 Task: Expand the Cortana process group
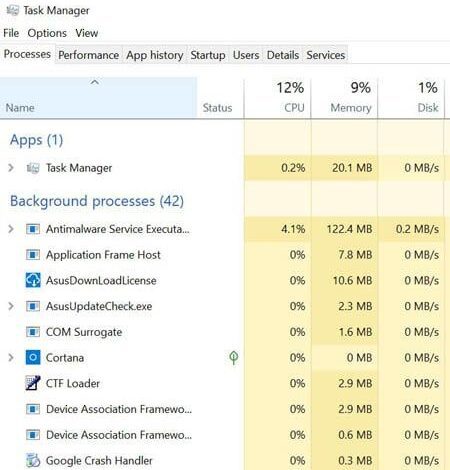point(11,358)
